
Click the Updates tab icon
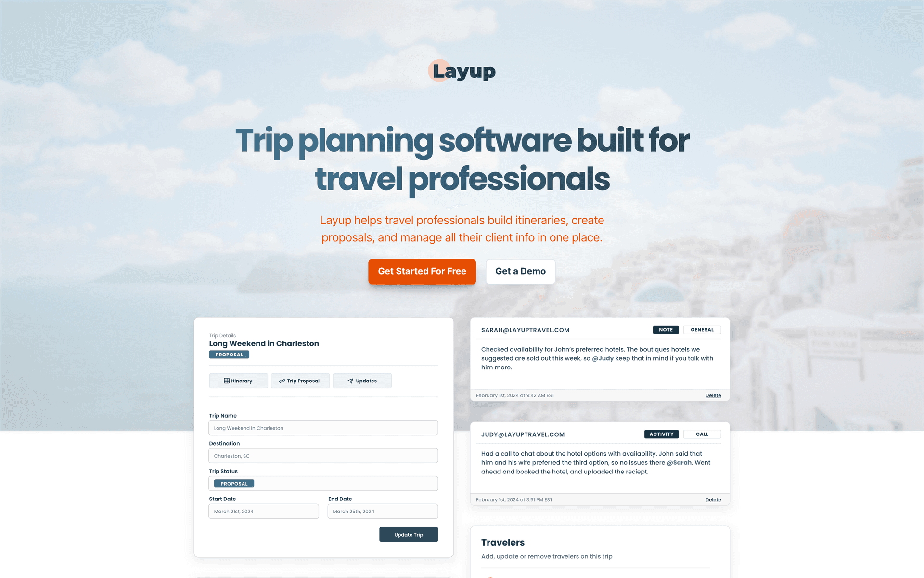click(x=350, y=381)
